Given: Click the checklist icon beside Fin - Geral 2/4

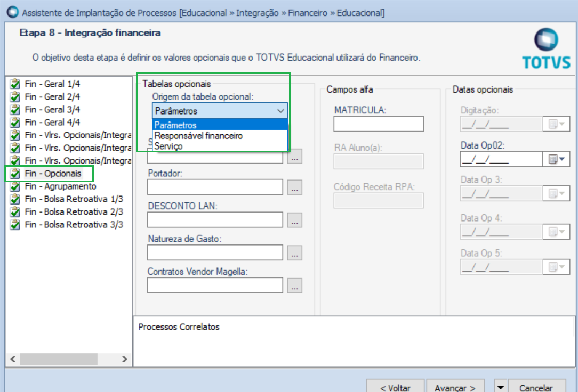Looking at the screenshot, I should [x=15, y=97].
